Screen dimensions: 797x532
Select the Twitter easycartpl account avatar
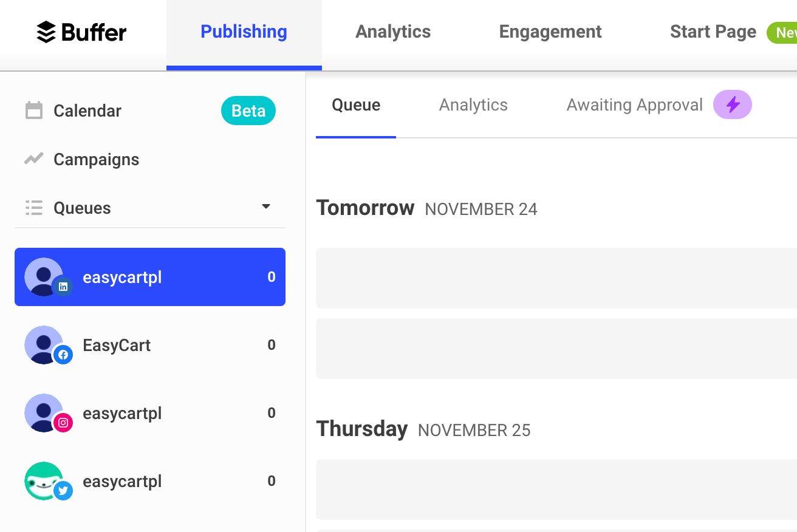44,481
